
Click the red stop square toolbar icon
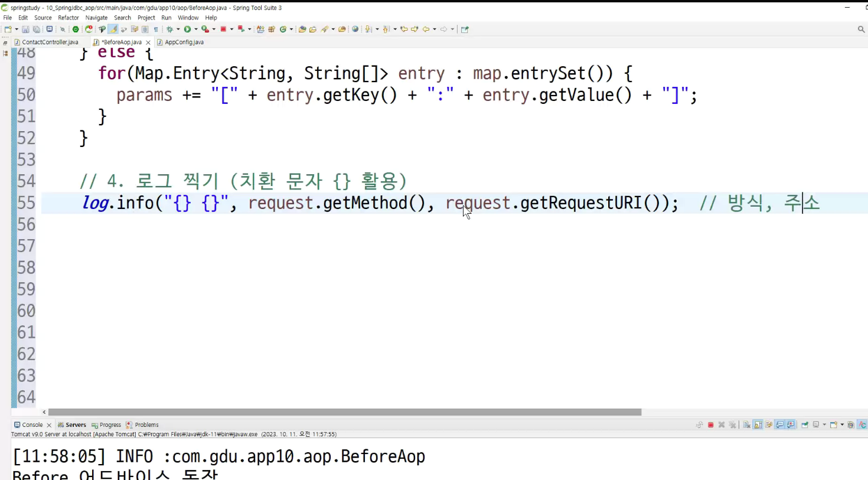coord(223,29)
